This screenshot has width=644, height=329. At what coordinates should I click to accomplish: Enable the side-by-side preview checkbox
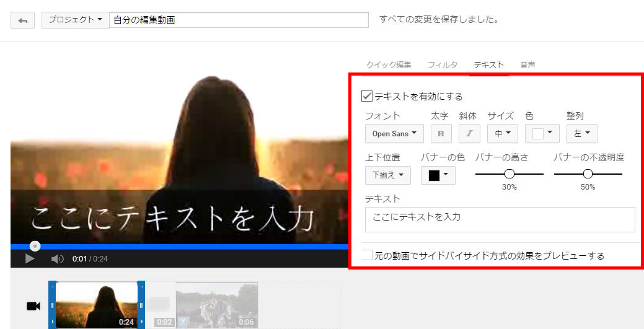(x=367, y=255)
